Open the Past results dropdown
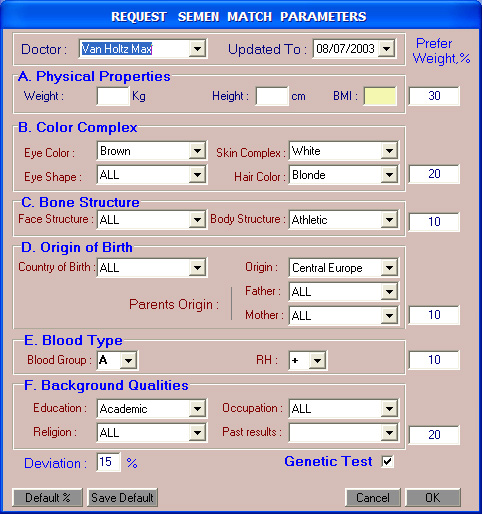The height and width of the screenshot is (514, 482). point(389,433)
